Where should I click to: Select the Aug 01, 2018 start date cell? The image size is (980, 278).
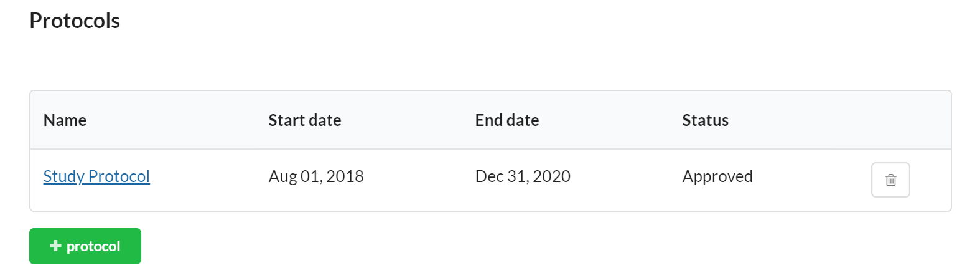pyautogui.click(x=316, y=177)
